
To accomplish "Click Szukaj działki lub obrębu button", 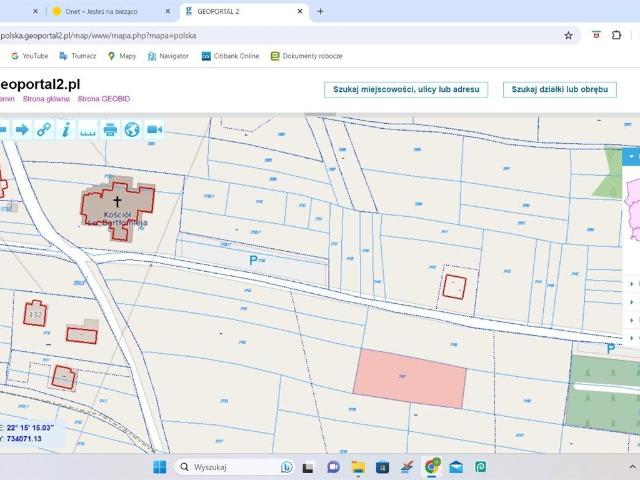I will coord(559,89).
